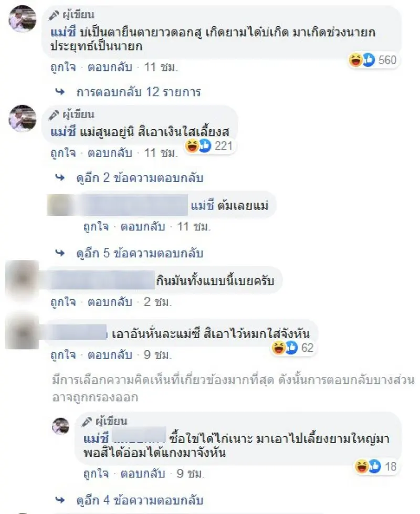Click the small author avatar on the bottom reply

pos(61,426)
